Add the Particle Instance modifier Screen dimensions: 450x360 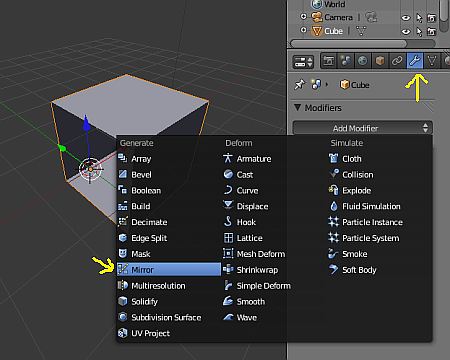click(379, 222)
